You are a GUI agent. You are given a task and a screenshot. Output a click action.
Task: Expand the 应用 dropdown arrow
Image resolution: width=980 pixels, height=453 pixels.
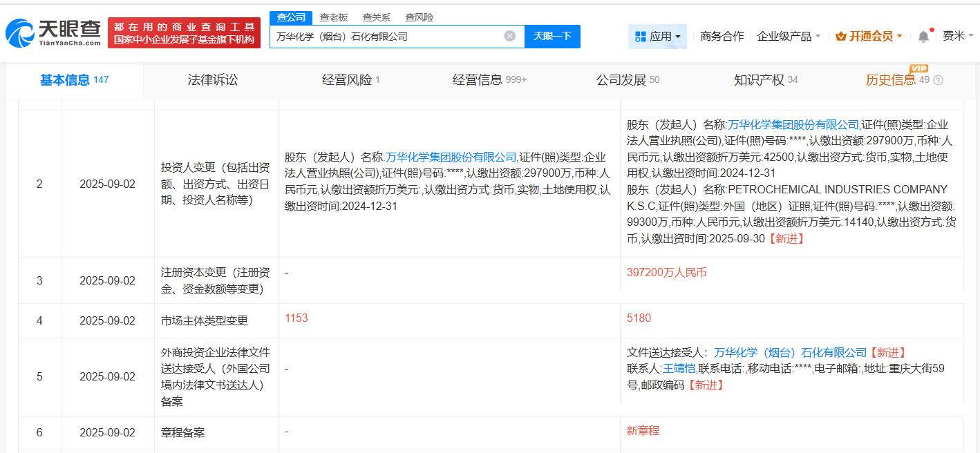(679, 36)
